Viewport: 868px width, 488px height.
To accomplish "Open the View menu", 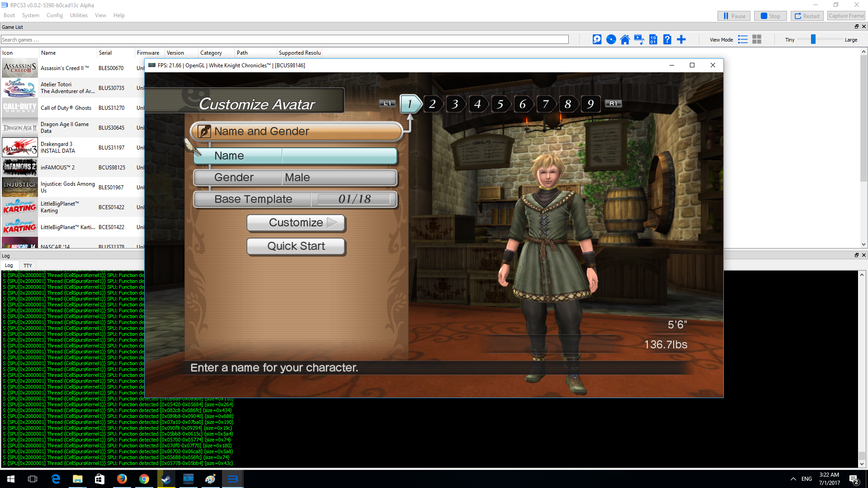I will point(100,15).
